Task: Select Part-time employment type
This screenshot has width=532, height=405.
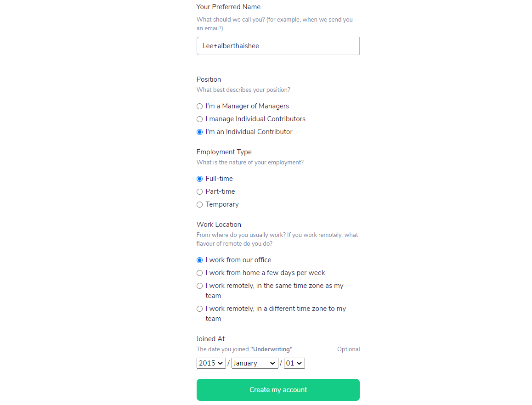Action: (199, 191)
